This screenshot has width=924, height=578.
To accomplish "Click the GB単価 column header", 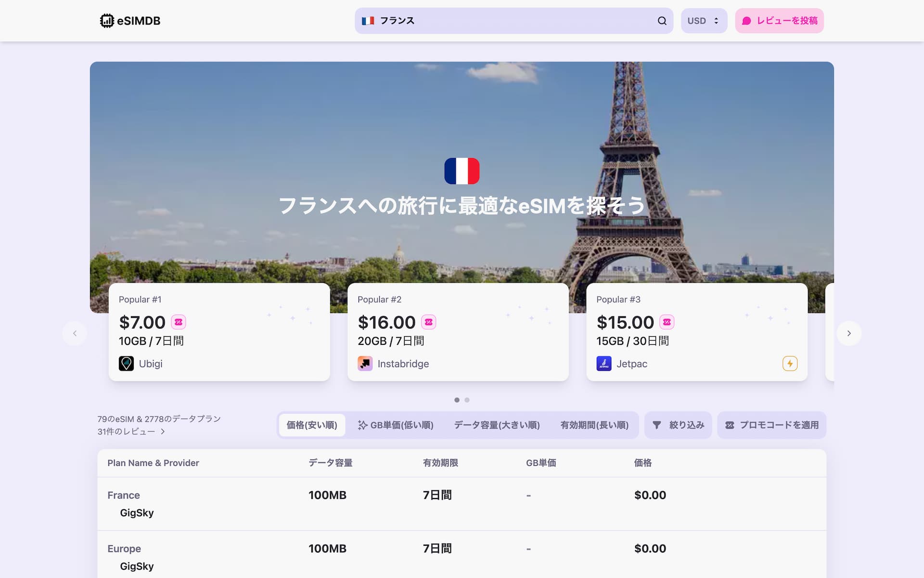I will (x=541, y=463).
